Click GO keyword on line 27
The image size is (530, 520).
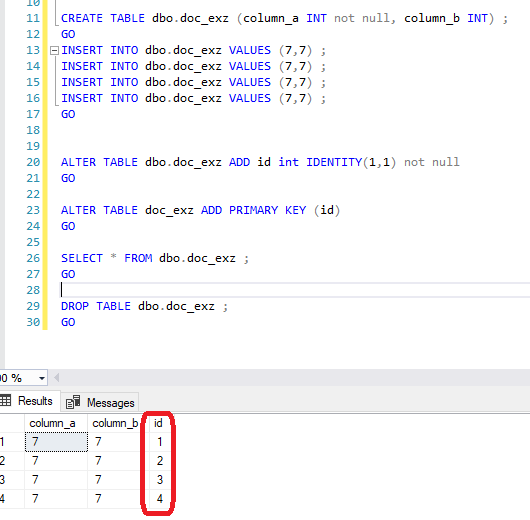(68, 274)
